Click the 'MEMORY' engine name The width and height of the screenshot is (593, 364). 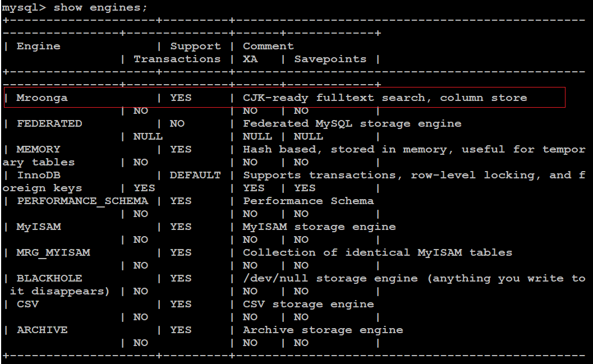point(38,149)
